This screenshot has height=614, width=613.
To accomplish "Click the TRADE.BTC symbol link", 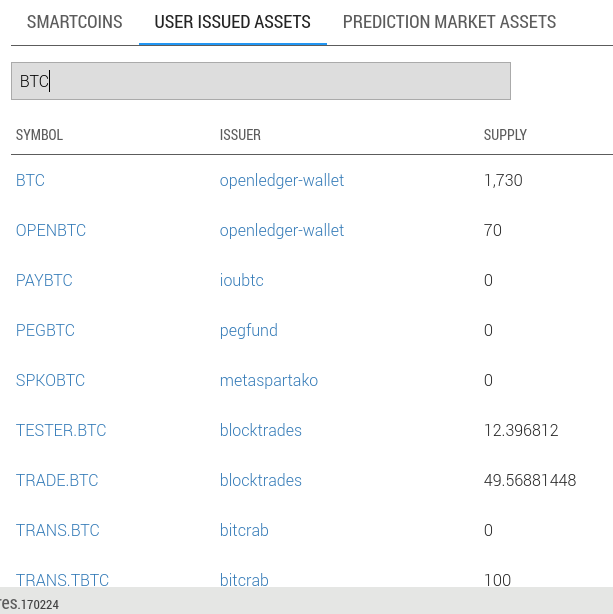I will pyautogui.click(x=57, y=481).
